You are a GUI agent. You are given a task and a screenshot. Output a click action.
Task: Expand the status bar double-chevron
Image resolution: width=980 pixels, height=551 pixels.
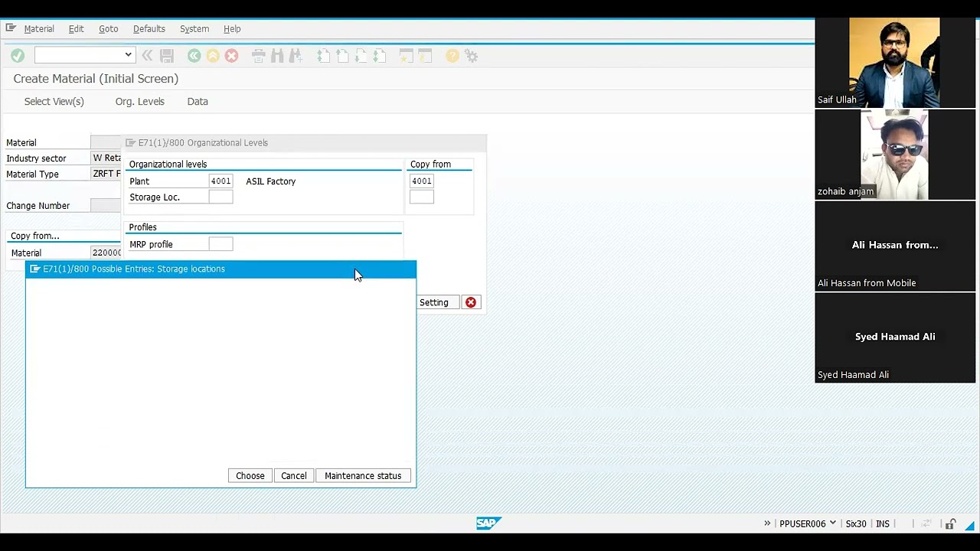pos(767,523)
